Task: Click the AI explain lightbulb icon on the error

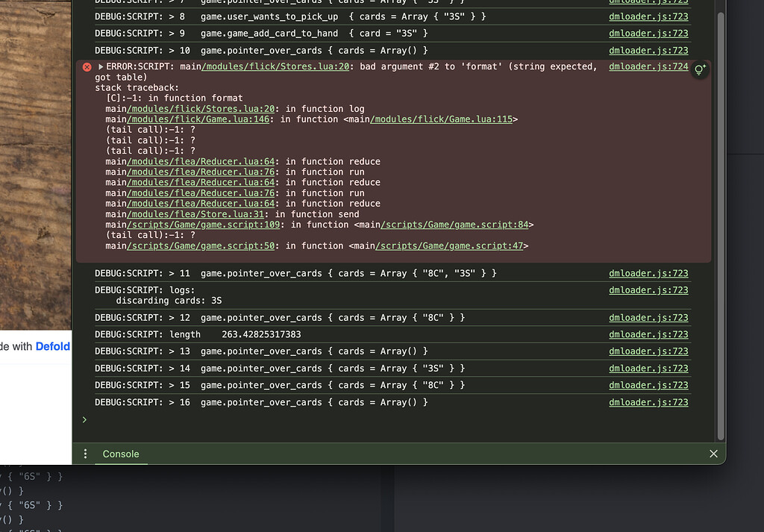Action: [699, 69]
